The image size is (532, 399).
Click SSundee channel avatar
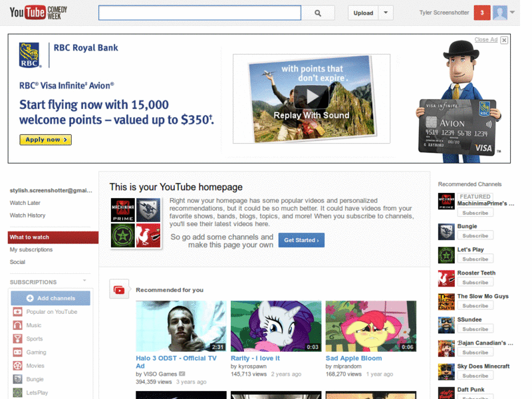(x=446, y=325)
